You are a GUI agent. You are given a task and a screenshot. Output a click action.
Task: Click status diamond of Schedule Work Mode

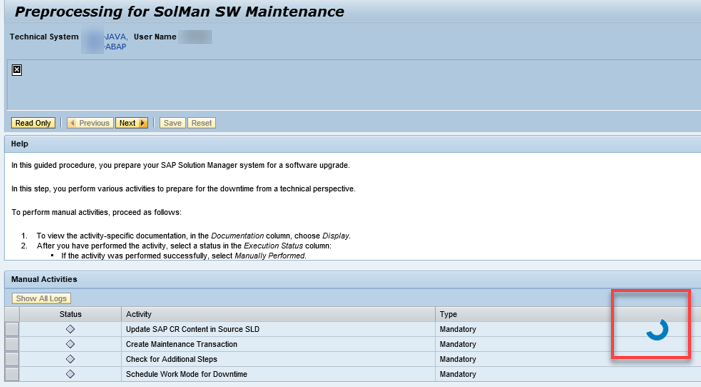(70, 374)
